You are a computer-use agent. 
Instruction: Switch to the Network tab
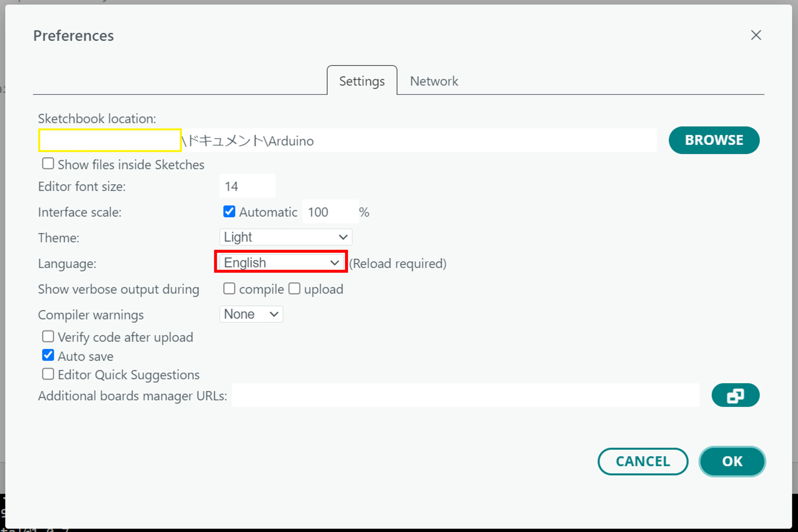434,81
